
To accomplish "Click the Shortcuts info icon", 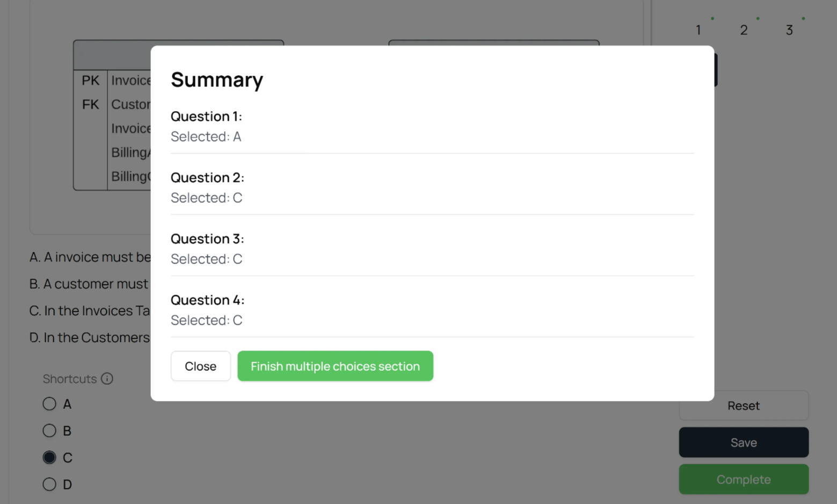I will click(107, 378).
